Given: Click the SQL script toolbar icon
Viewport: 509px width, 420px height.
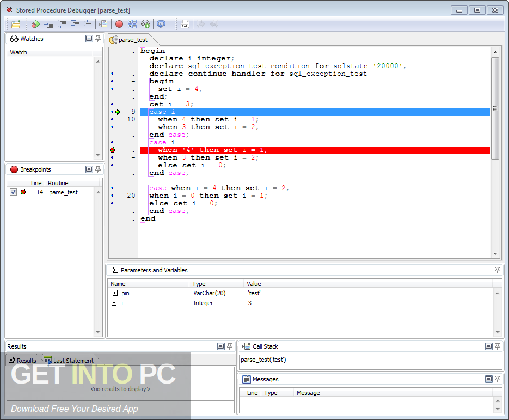Looking at the screenshot, I should 185,25.
